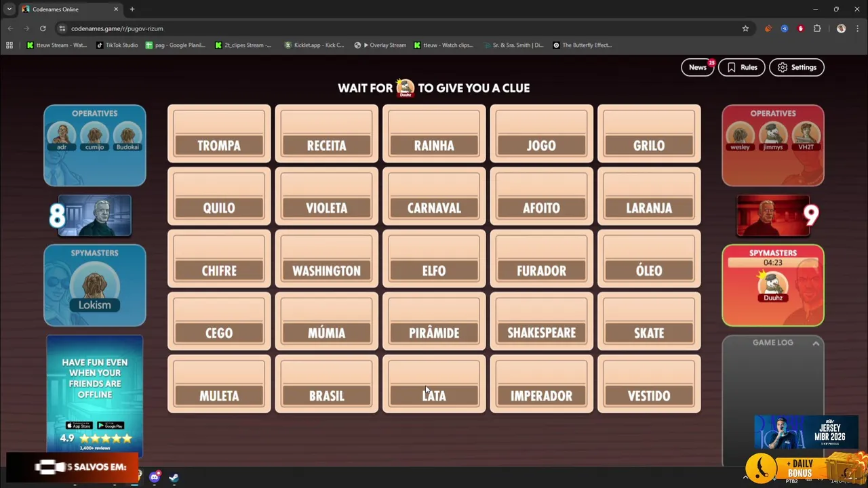Choose the VIOLETA card

coord(326,196)
